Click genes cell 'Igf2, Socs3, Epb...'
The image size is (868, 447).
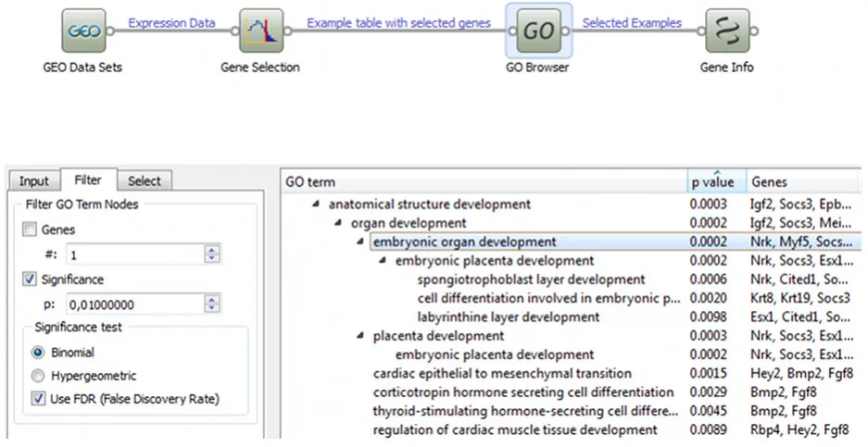coord(801,205)
